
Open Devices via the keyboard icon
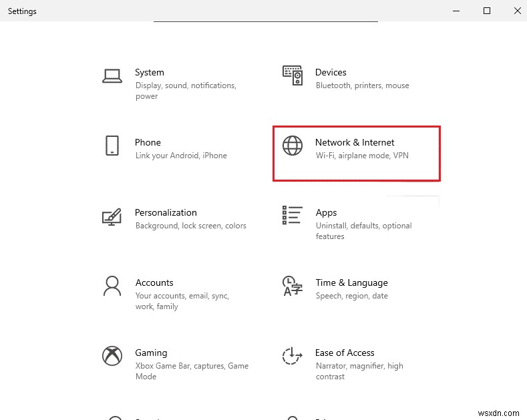tap(293, 76)
